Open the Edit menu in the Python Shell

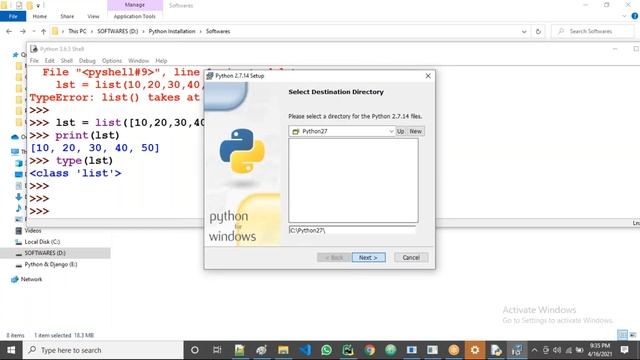[x=49, y=61]
